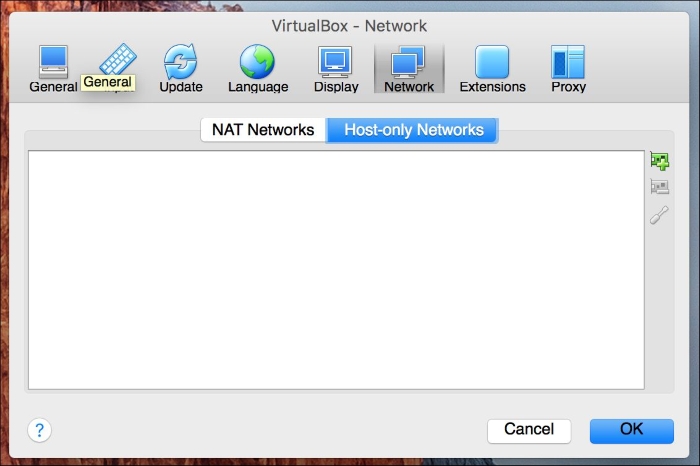Open help with the question mark button

[39, 430]
